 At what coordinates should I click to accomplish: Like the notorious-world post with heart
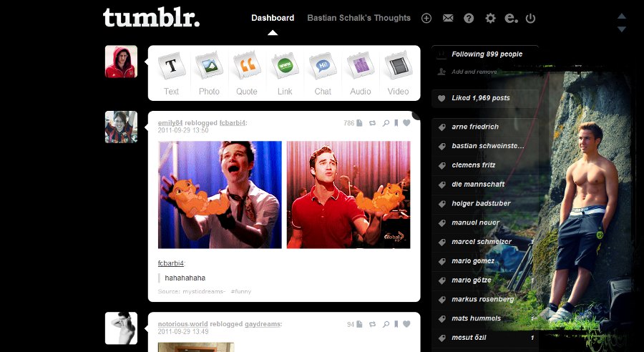click(406, 324)
